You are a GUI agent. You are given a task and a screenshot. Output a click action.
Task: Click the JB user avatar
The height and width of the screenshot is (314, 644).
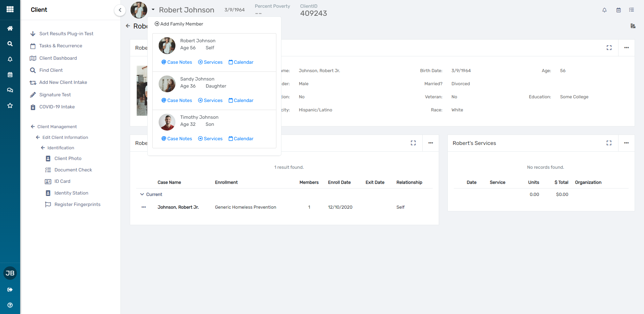(x=10, y=273)
